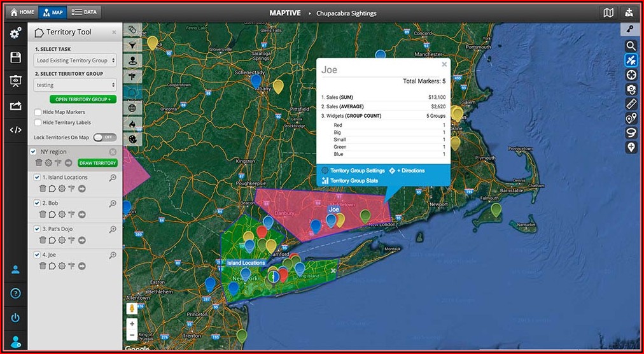Check the Hide Map Markers checkbox
Viewport: 644px width, 354px height.
(x=38, y=112)
